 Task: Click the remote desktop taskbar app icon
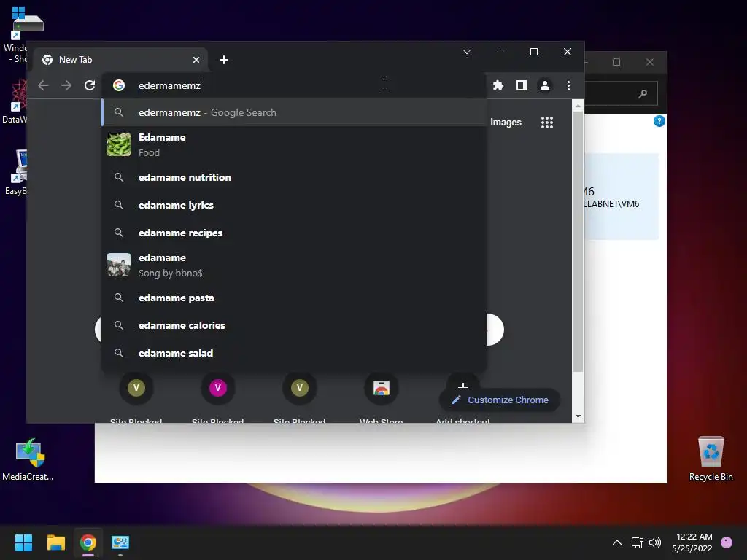click(120, 542)
